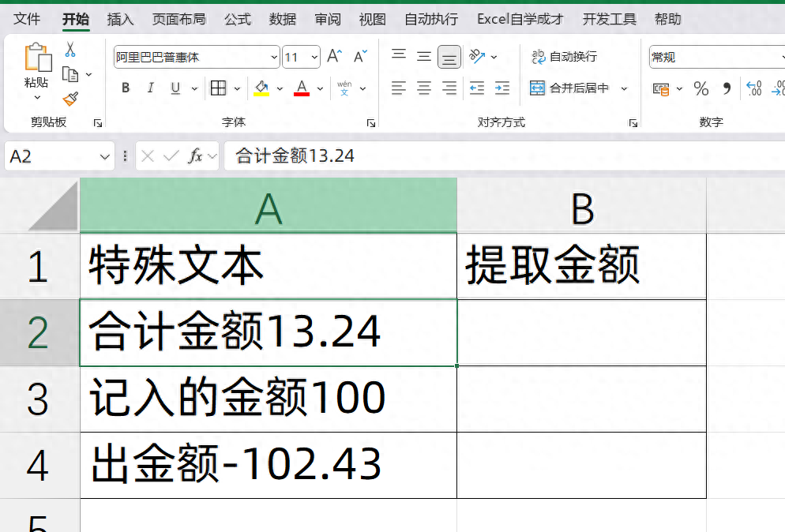Apply yellow fill color bucket
The image size is (785, 532).
click(261, 88)
